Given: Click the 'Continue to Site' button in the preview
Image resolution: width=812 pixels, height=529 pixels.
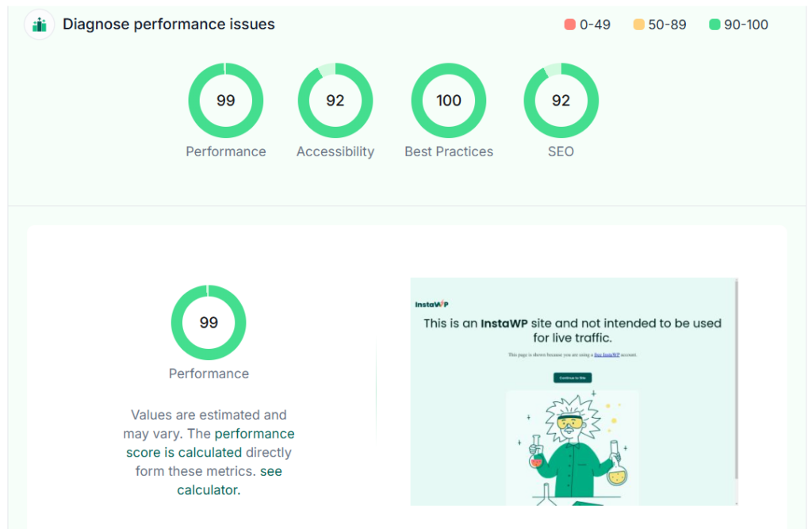Looking at the screenshot, I should (x=573, y=378).
